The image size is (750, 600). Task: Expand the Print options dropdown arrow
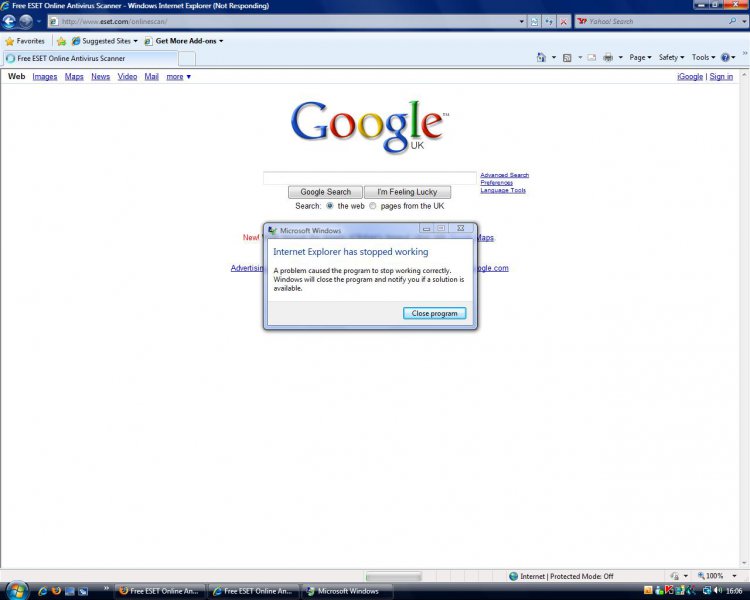click(620, 57)
